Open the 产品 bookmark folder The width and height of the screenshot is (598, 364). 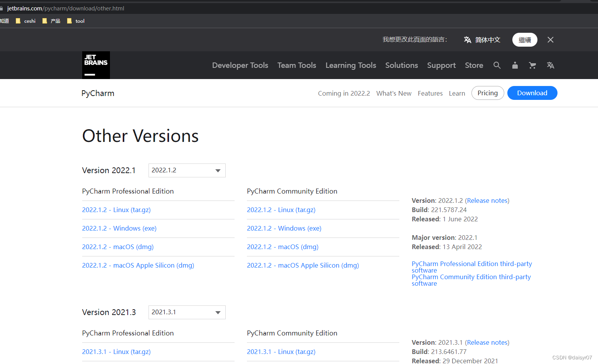tap(51, 21)
